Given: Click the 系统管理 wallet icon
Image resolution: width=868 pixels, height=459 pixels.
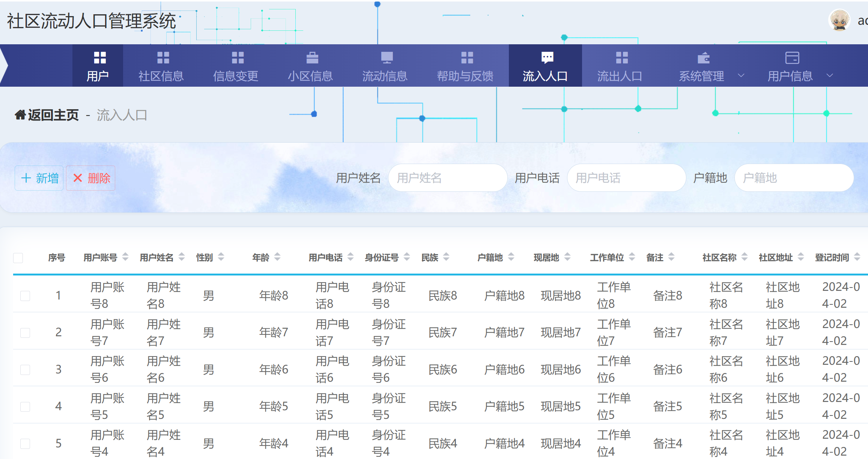Looking at the screenshot, I should (x=704, y=58).
